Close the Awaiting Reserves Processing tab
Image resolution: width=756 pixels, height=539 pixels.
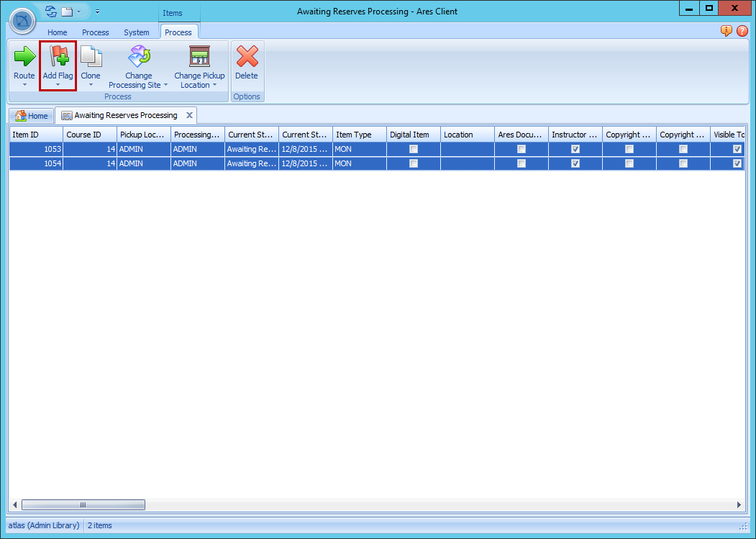coord(189,114)
